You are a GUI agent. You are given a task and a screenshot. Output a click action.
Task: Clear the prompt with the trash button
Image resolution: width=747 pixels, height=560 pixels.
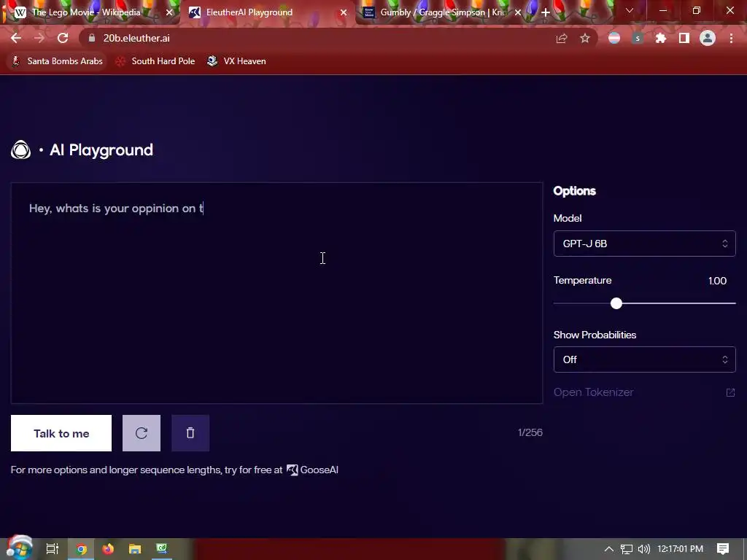coord(190,433)
